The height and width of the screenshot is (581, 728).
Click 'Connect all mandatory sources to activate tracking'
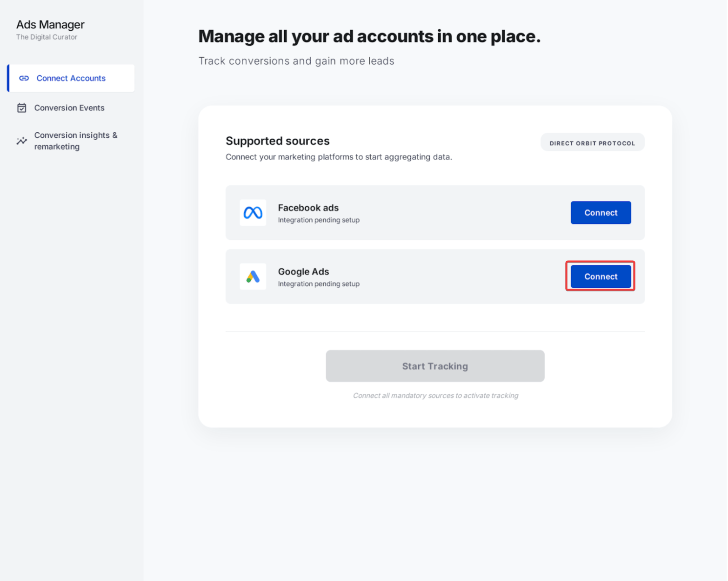coord(435,396)
